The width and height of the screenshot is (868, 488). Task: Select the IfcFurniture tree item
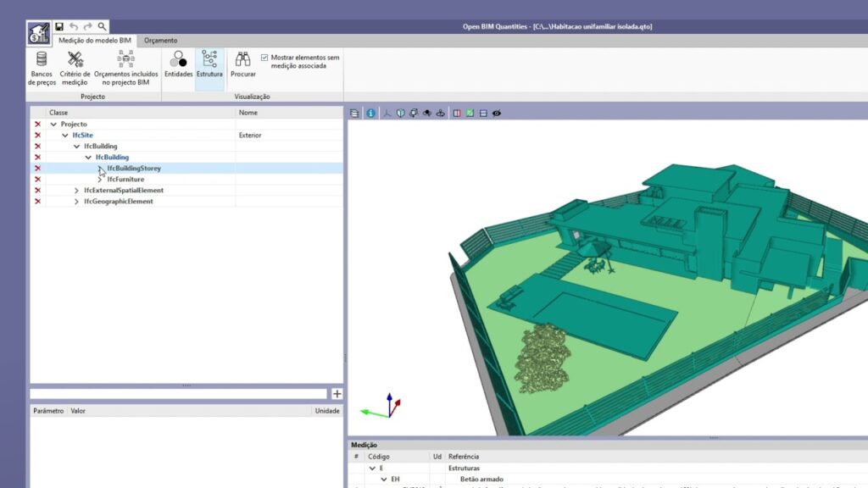(125, 180)
